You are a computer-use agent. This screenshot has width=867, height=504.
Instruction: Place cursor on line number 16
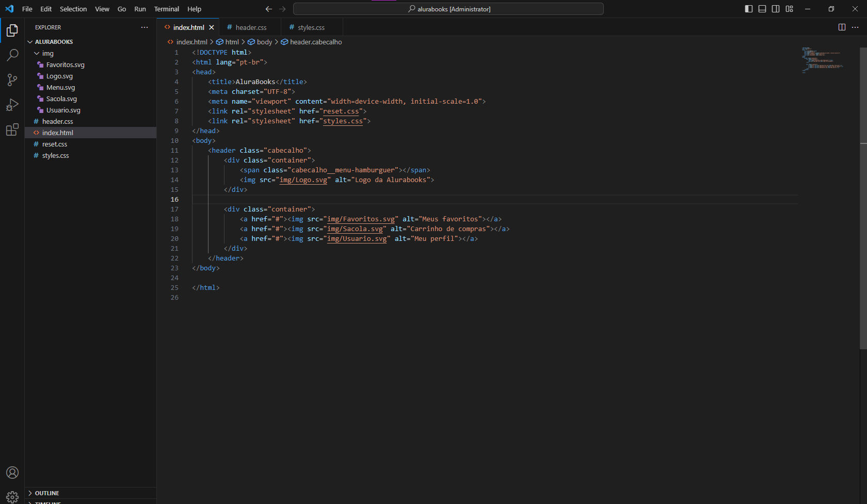click(174, 199)
